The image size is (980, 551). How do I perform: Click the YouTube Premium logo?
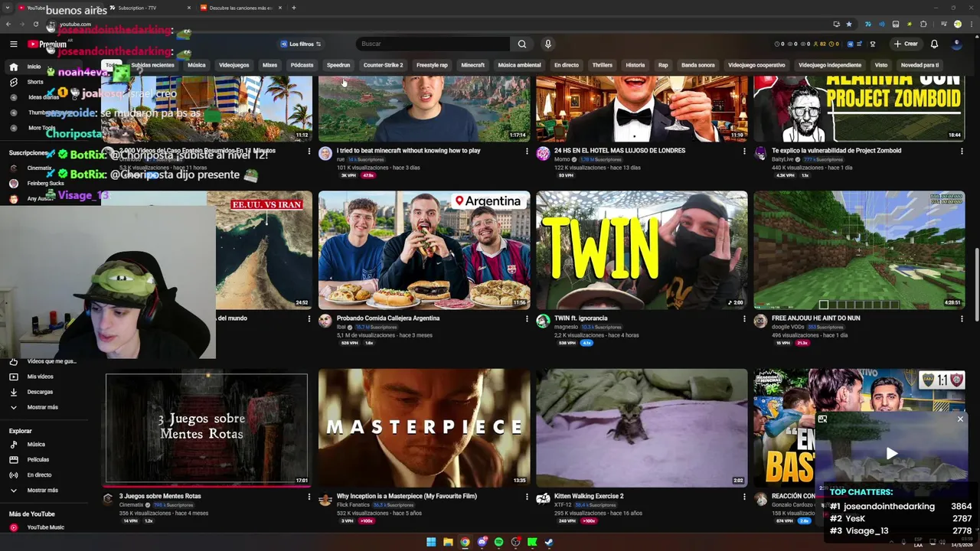coord(47,44)
